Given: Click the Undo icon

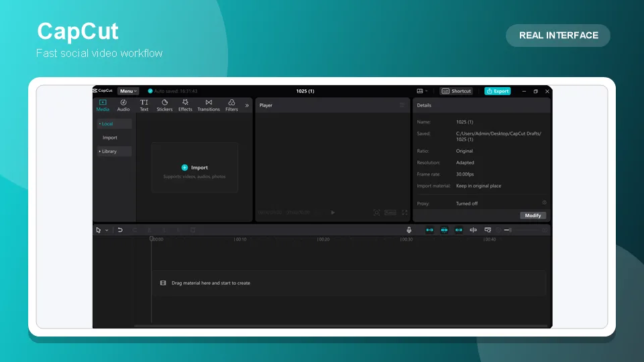Looking at the screenshot, I should pos(120,230).
